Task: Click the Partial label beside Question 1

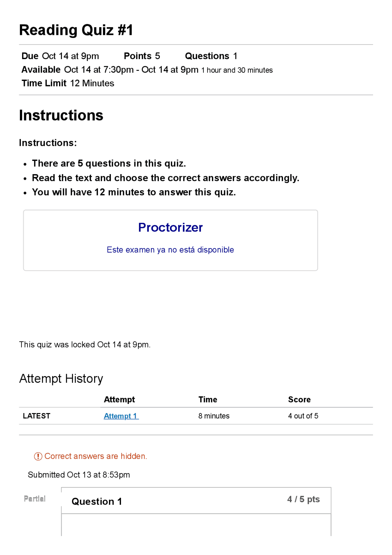Action: click(x=35, y=499)
